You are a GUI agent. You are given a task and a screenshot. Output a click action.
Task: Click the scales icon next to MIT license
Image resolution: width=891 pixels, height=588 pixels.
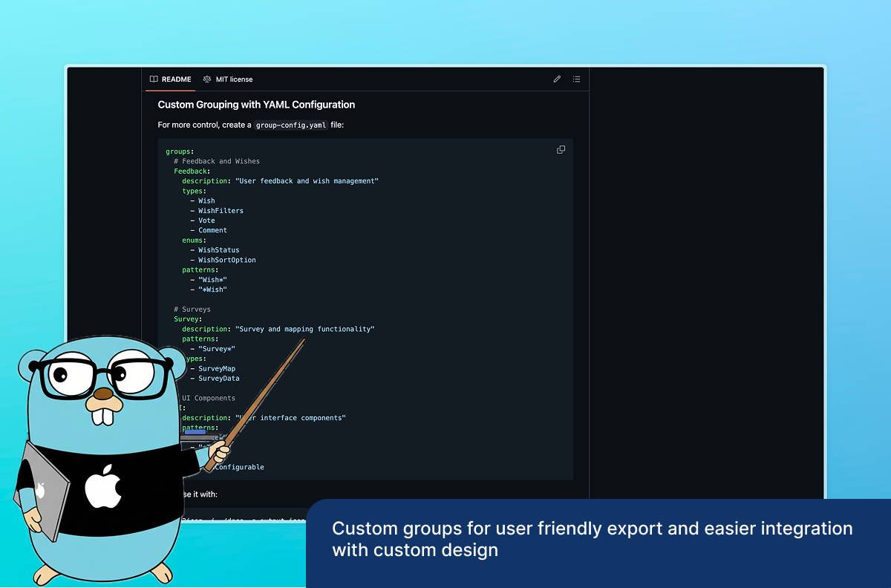click(208, 79)
